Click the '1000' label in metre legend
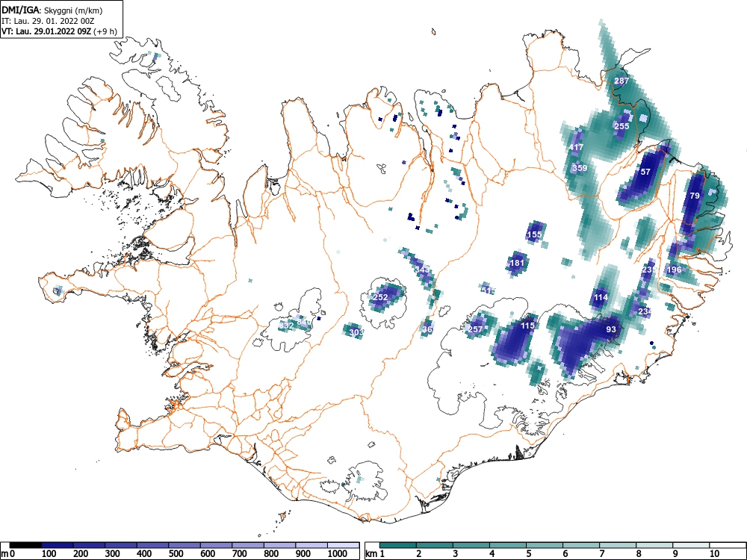Screen dimensions: 747x560 click(x=338, y=554)
